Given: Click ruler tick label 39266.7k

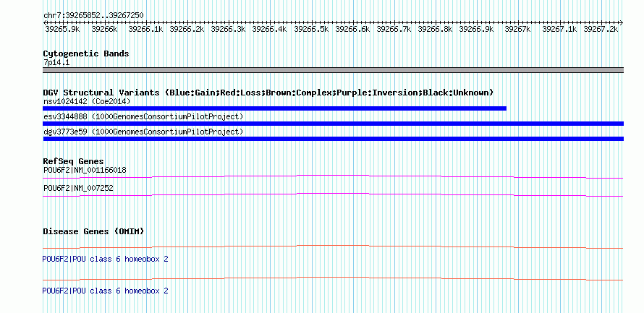Looking at the screenshot, I should (394, 29).
